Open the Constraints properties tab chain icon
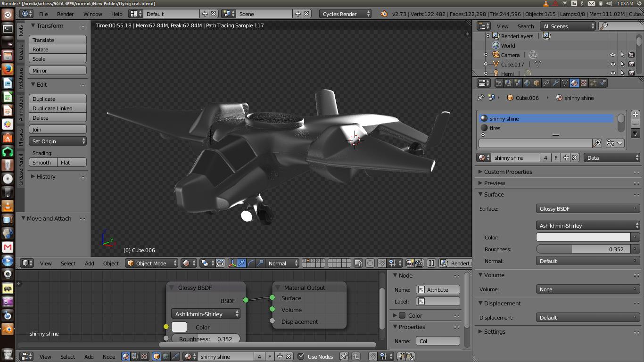The height and width of the screenshot is (362, 644). coord(546,83)
